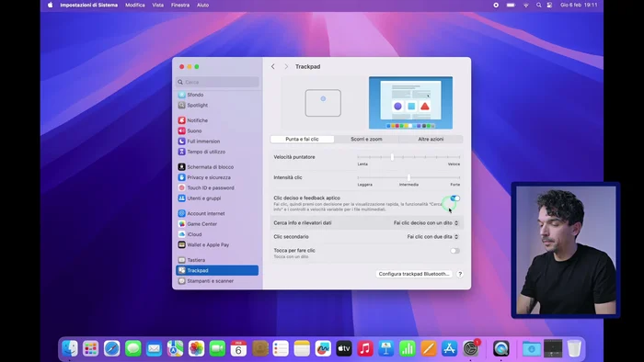
Task: Open the Apple menu
Action: tap(50, 5)
